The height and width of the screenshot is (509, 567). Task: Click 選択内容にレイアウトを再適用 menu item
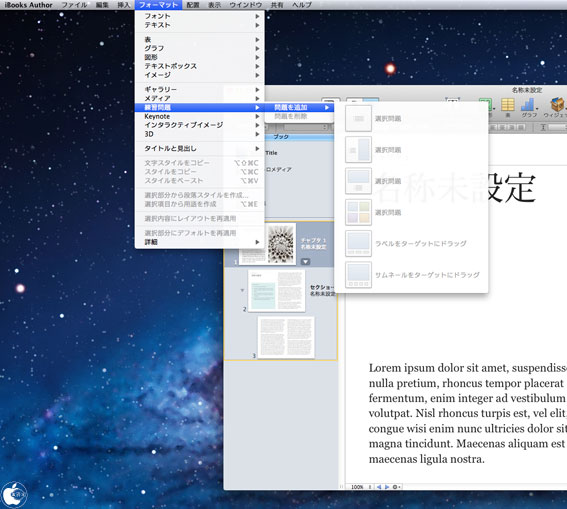tap(200, 219)
